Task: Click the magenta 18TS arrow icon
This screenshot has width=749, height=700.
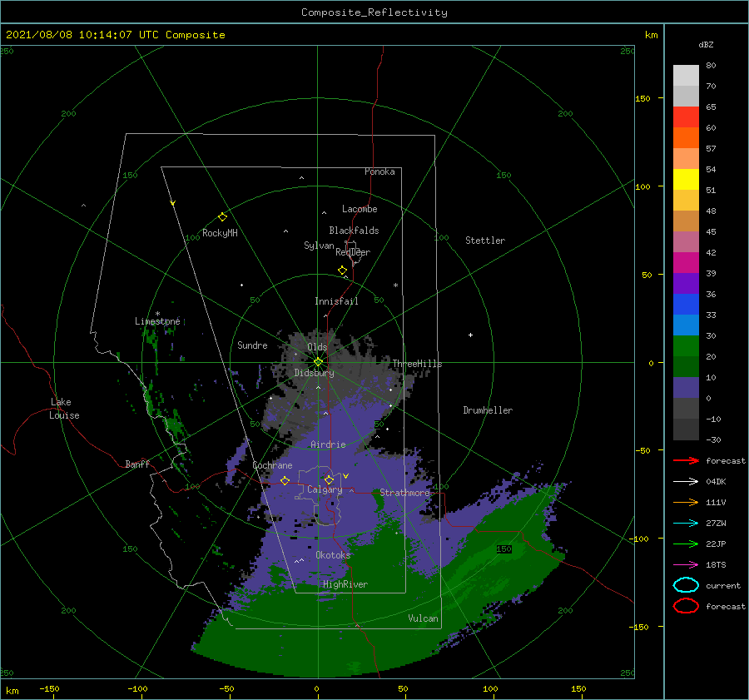Action: click(x=686, y=564)
